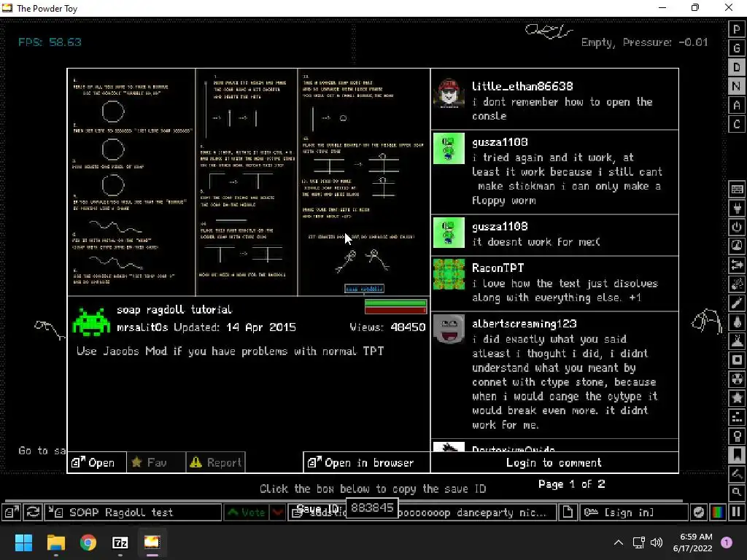The image size is (747, 560).
Task: Reload the simulation with the refresh icon
Action: click(x=33, y=513)
